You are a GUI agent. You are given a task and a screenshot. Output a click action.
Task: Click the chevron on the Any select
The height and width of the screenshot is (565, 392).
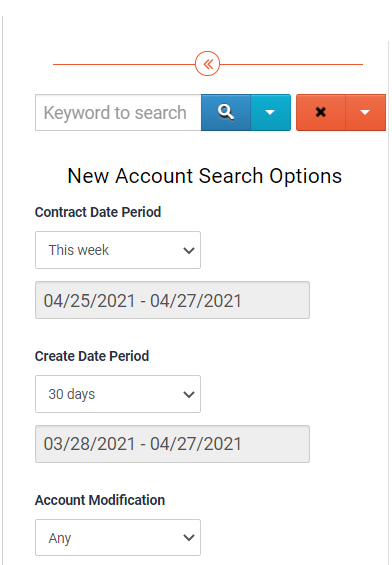point(189,538)
